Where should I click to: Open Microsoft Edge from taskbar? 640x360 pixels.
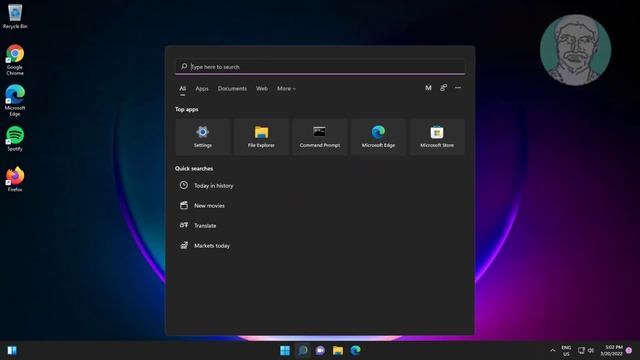356,350
